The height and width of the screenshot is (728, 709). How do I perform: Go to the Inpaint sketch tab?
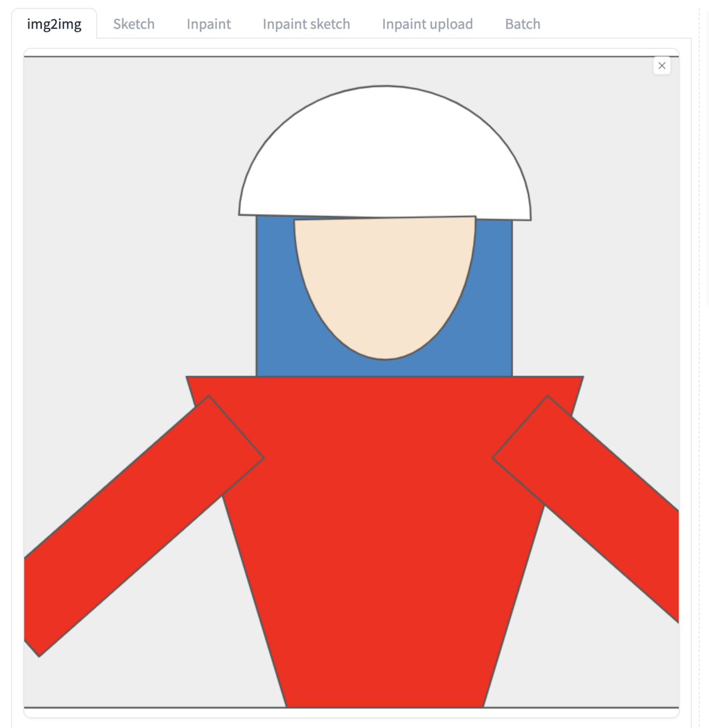point(306,24)
